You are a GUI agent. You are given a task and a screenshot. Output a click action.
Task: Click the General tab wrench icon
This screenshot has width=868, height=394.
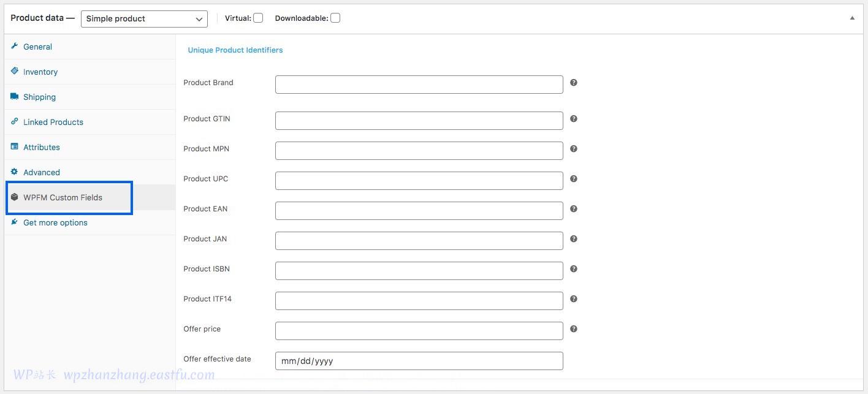15,46
